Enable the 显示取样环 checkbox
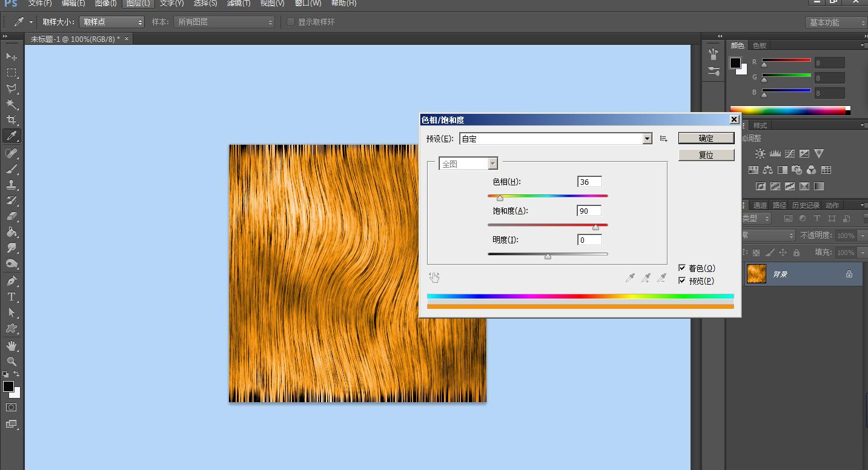868x470 pixels. point(291,22)
